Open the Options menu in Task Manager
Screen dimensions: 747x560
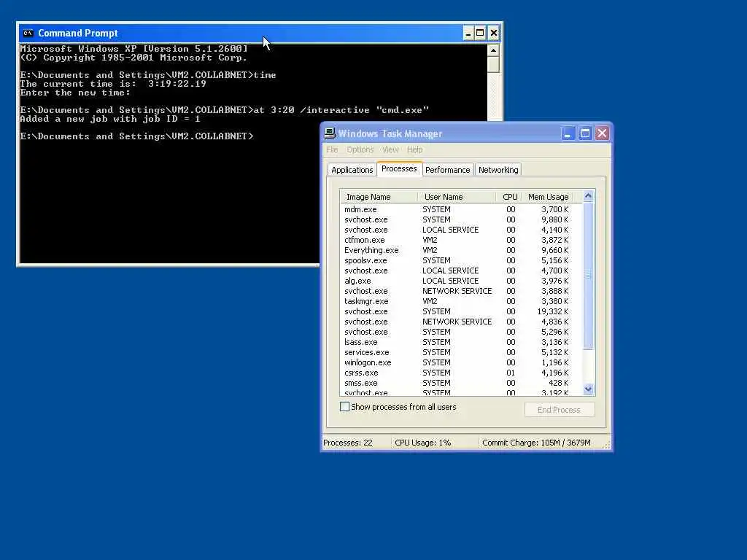coord(360,149)
